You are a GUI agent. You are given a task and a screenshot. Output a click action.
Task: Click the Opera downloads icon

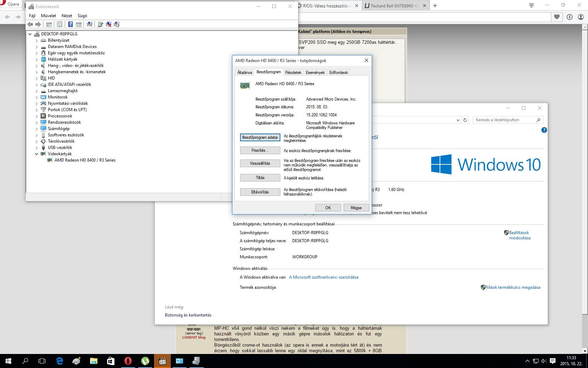tap(569, 17)
